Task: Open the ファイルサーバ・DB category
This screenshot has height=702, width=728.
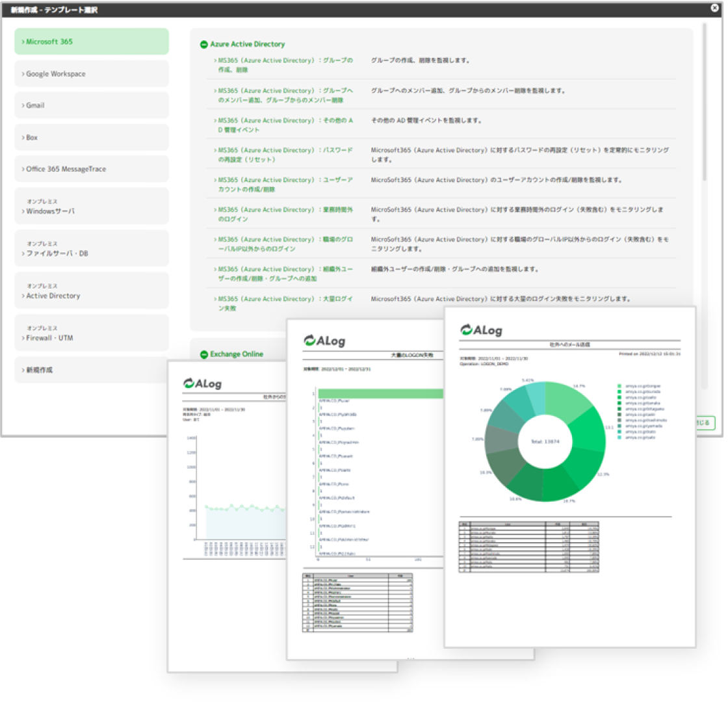Action: point(92,249)
